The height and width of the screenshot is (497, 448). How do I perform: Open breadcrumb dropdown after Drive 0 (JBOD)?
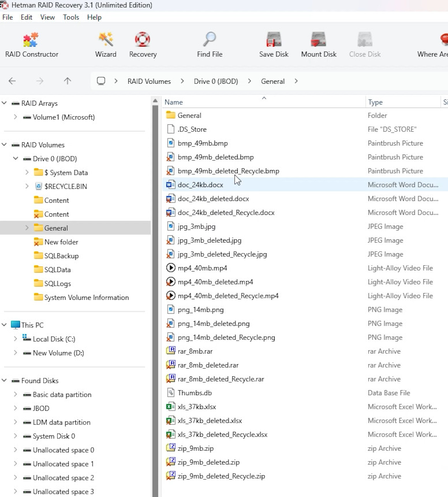click(x=249, y=81)
